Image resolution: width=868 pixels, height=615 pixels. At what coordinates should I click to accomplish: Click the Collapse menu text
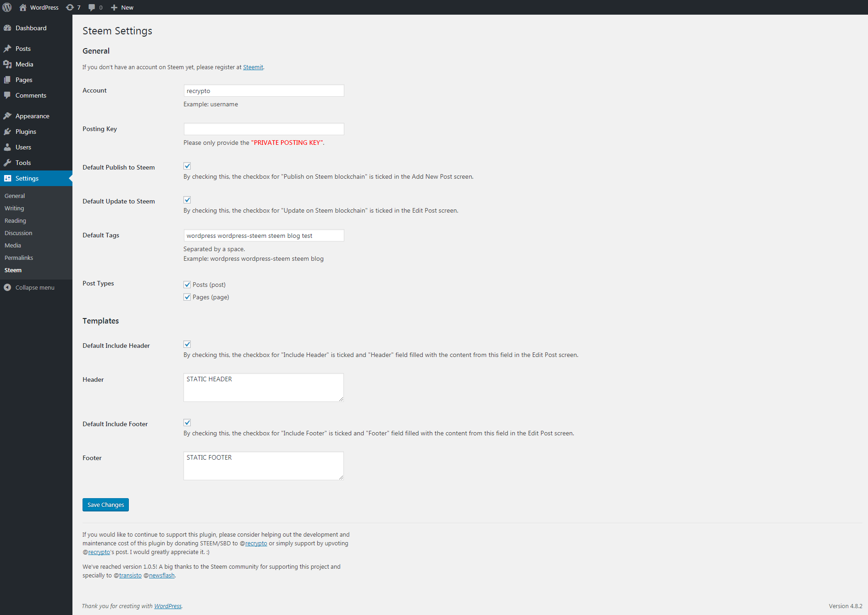pyautogui.click(x=35, y=287)
